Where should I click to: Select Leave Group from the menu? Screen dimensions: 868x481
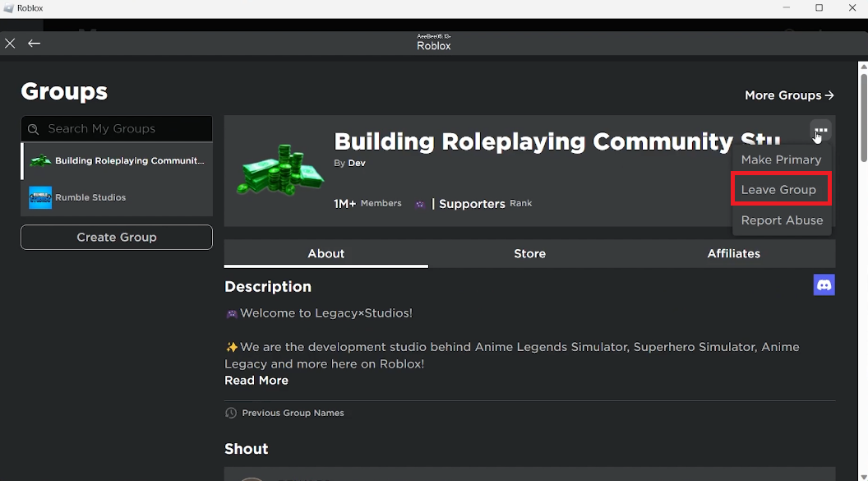point(780,188)
